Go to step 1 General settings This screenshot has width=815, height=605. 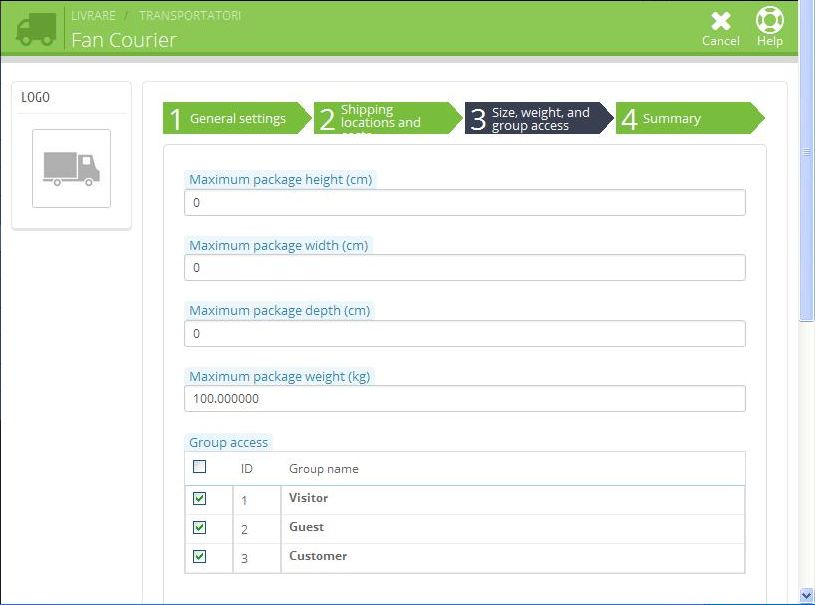(x=237, y=119)
